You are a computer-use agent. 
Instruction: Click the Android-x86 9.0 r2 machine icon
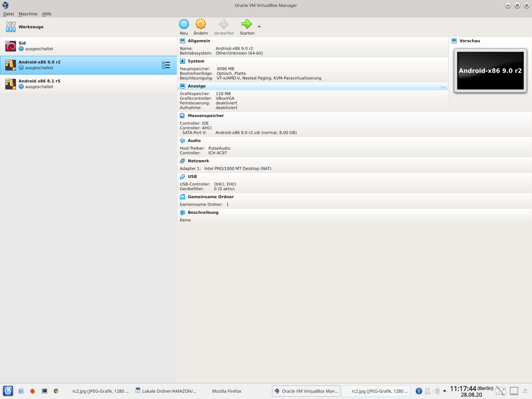(11, 65)
